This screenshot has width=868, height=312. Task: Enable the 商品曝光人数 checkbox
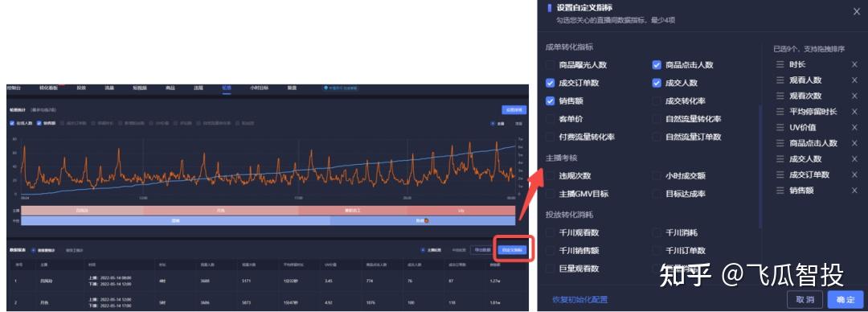550,65
